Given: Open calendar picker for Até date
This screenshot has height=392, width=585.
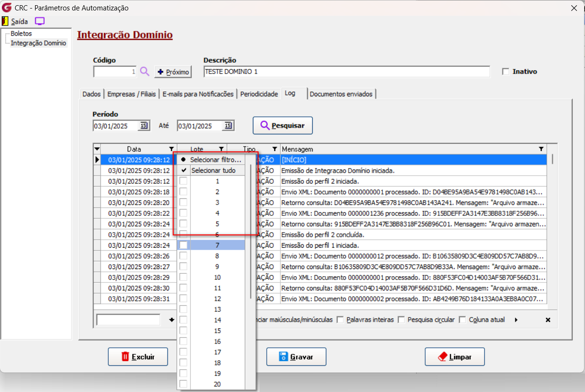Looking at the screenshot, I should point(228,126).
